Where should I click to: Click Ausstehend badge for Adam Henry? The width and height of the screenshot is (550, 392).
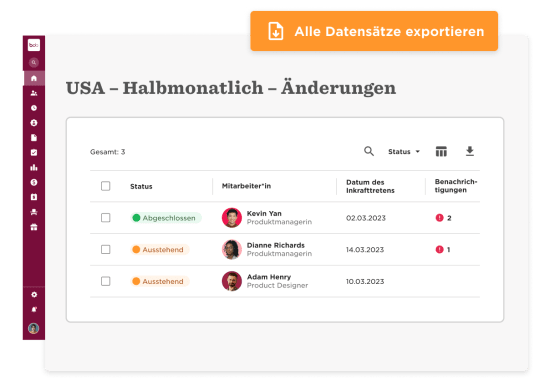[x=160, y=281]
